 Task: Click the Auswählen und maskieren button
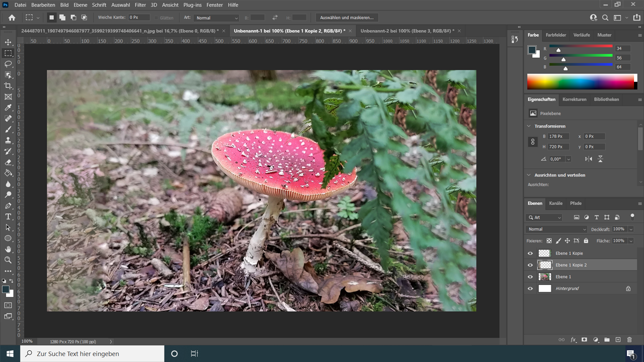(x=347, y=17)
